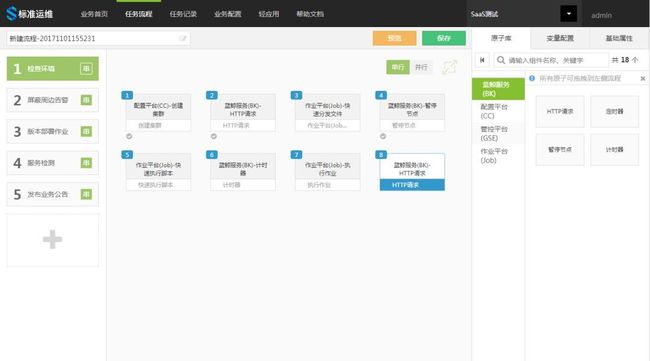This screenshot has width=650, height=361.
Task: Click the HTTP请求 atom card in library
Action: (x=560, y=111)
